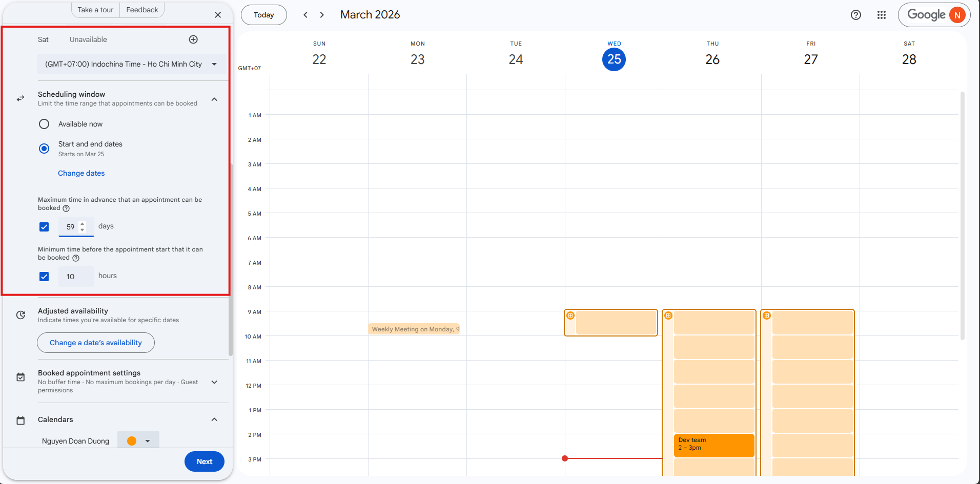
Task: Expand Booked appointment settings section
Action: point(214,382)
